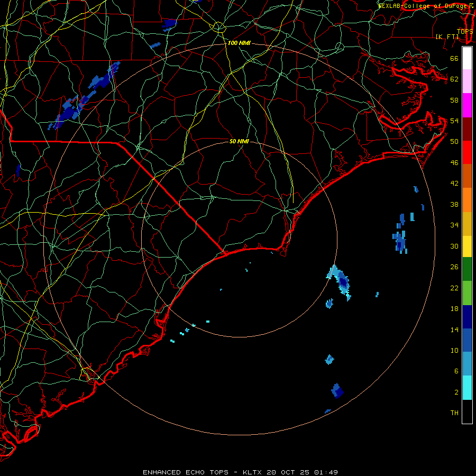Image resolution: width=476 pixels, height=476 pixels.
Task: Click the dark orange legend swatch
Action: click(467, 176)
